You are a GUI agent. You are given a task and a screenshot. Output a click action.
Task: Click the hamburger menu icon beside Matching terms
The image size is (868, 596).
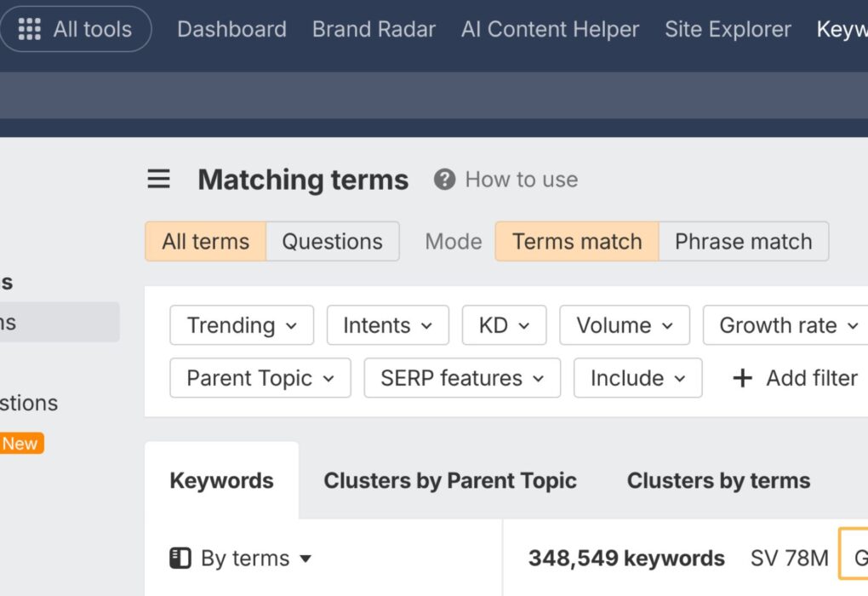(159, 179)
